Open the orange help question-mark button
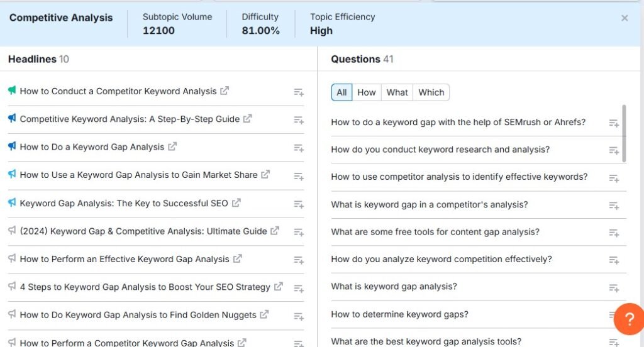 (629, 319)
